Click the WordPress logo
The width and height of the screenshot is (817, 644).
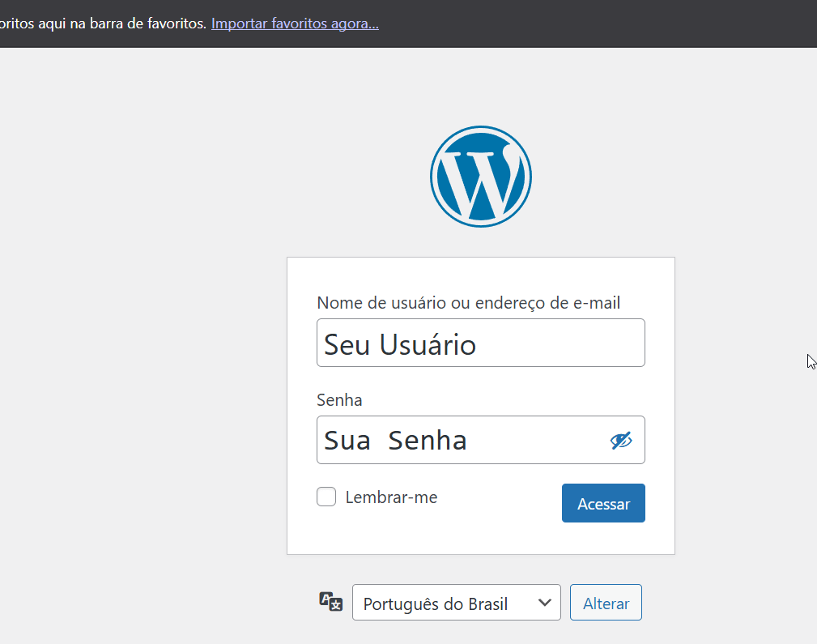point(480,177)
